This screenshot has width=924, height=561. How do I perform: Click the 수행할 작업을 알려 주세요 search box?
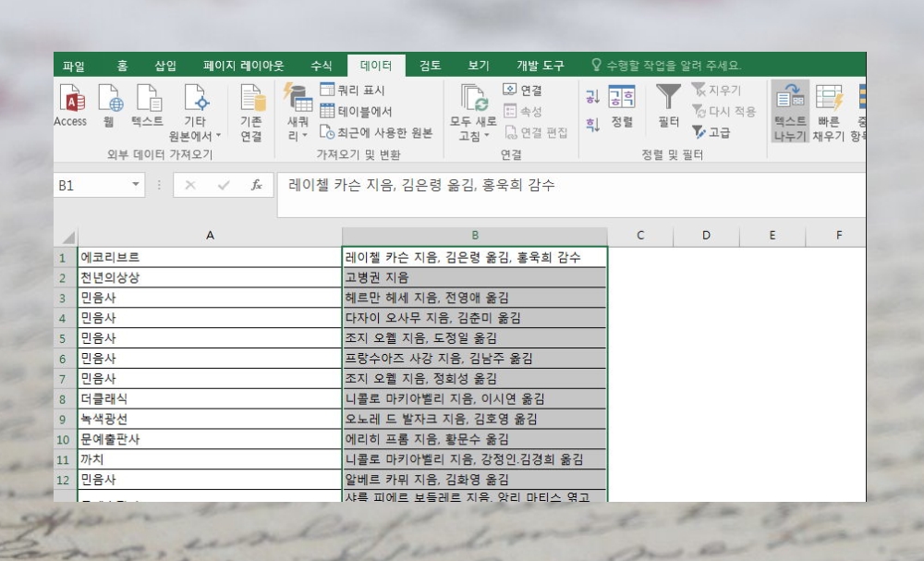[666, 66]
